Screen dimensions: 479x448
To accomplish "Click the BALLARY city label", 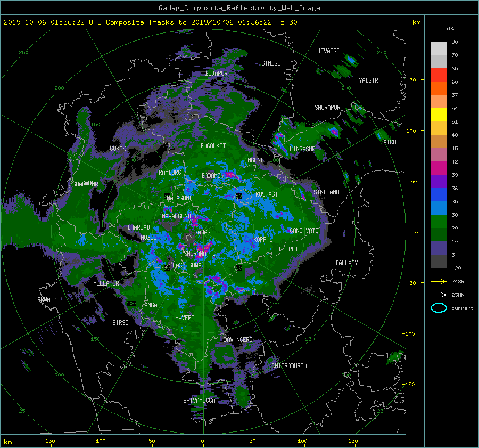I will click(x=346, y=263).
